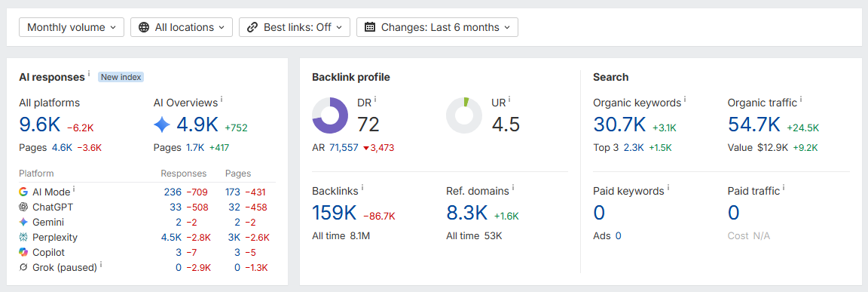Open All platforms Pages 4.6K link
This screenshot has height=292, width=868.
(x=62, y=147)
